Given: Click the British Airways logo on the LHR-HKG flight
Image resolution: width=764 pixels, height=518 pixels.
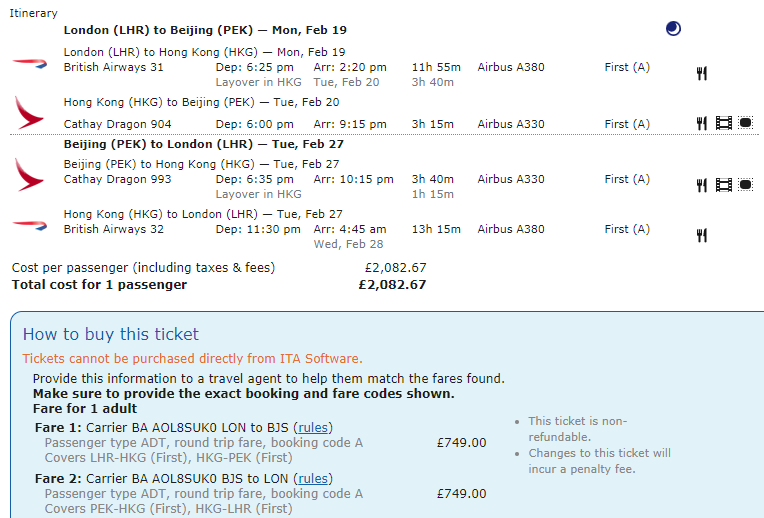Looking at the screenshot, I should tap(29, 62).
